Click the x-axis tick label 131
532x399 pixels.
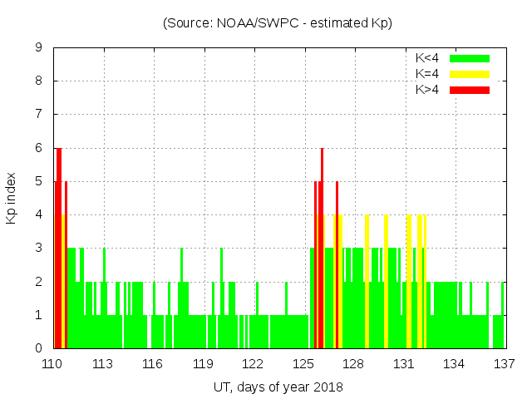point(404,364)
